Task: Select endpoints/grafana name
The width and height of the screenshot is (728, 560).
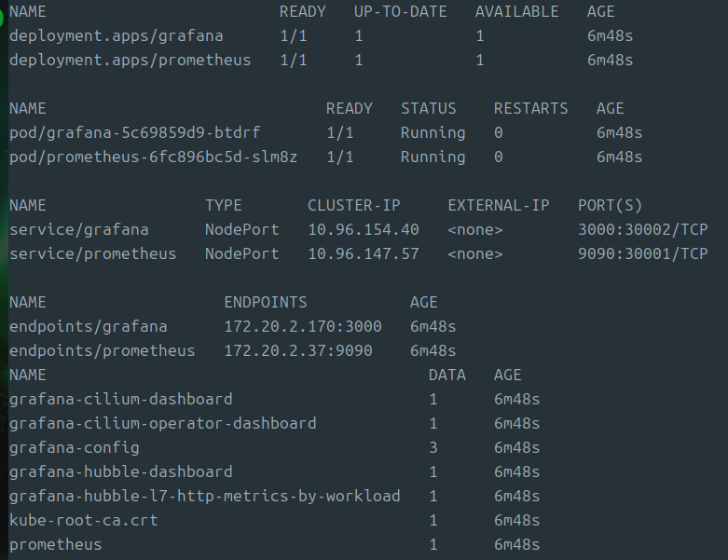Action: click(x=89, y=327)
